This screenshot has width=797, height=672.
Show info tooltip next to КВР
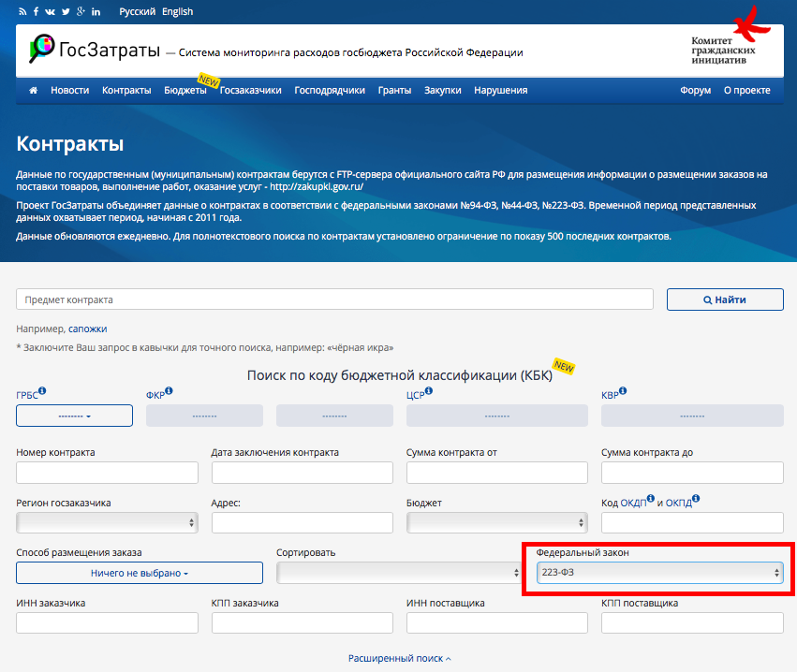click(623, 390)
